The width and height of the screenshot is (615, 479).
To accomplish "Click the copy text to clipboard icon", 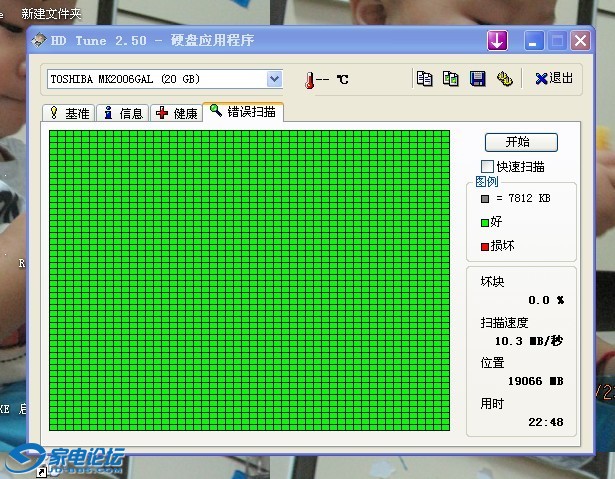I will click(x=424, y=79).
